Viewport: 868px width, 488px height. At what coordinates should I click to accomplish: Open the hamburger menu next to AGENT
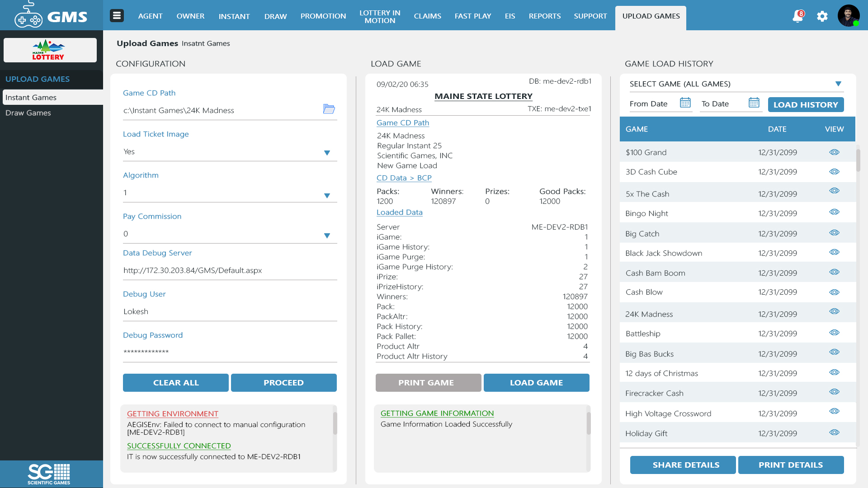click(117, 15)
